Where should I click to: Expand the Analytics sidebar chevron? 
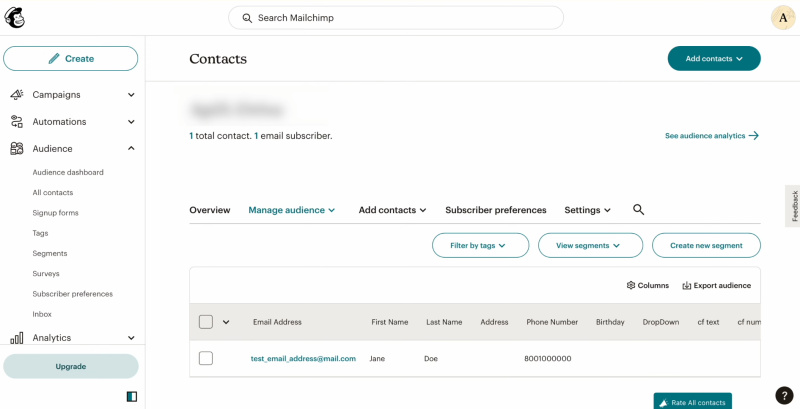pos(131,338)
